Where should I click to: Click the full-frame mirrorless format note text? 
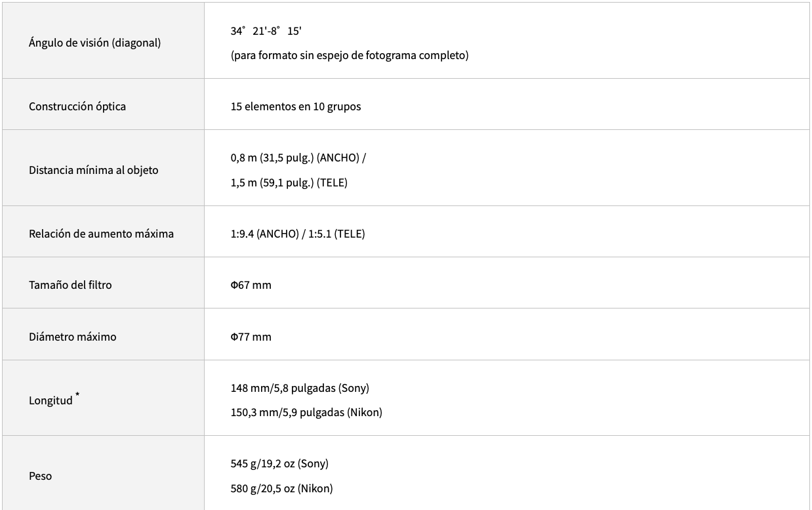pos(349,55)
